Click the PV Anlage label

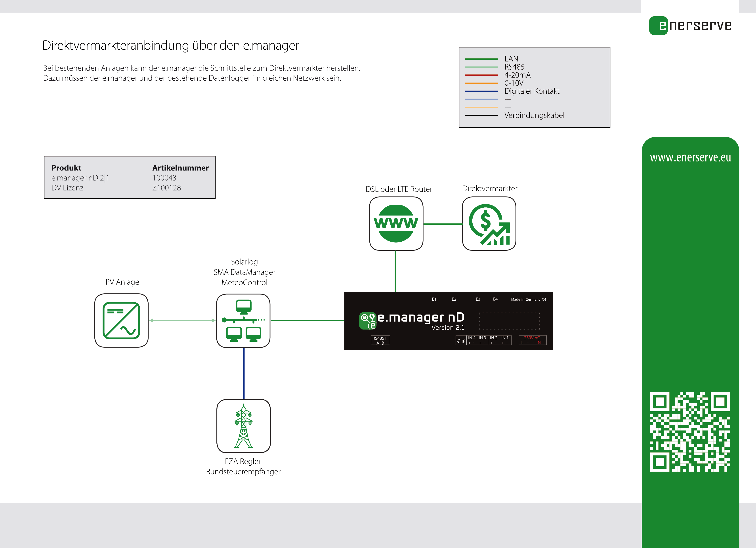[x=122, y=282]
